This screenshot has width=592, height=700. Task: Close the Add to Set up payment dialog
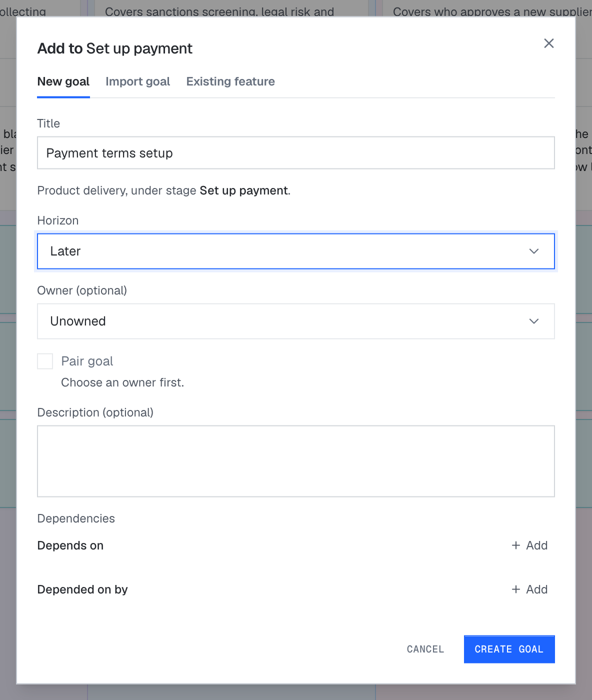549,43
